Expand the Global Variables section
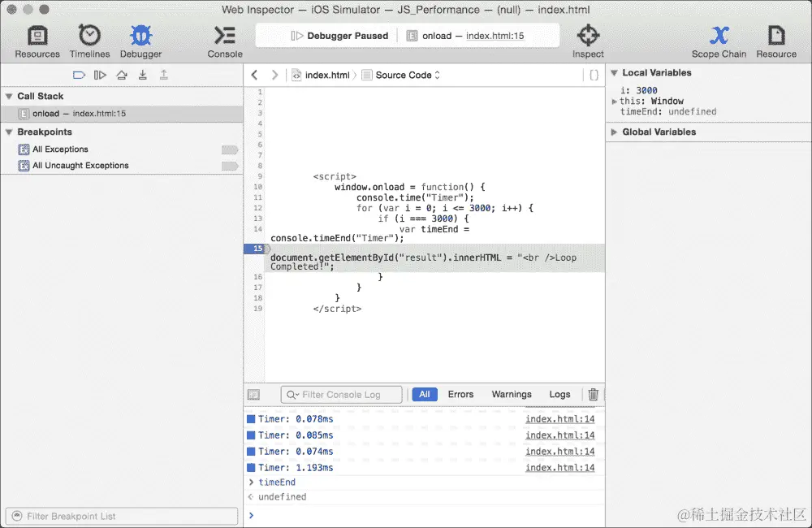 click(x=615, y=132)
